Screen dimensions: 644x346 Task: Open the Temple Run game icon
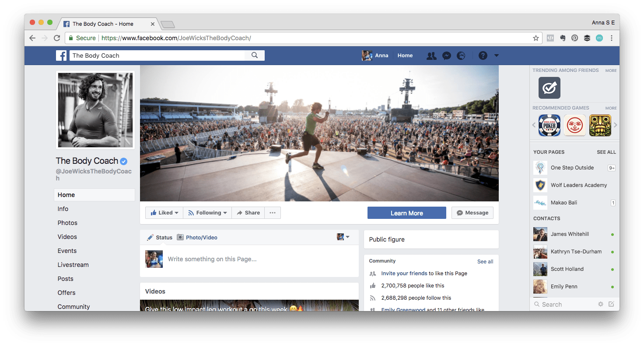pyautogui.click(x=600, y=125)
